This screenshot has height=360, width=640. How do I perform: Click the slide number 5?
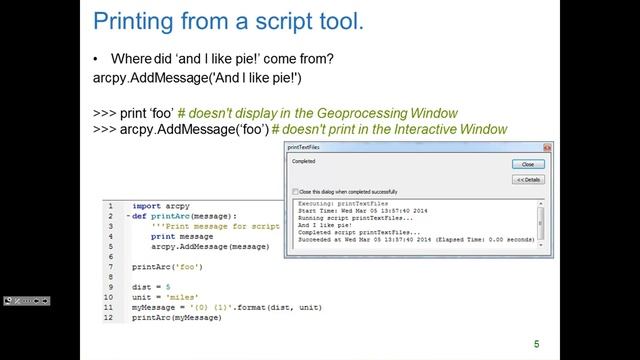[536, 344]
